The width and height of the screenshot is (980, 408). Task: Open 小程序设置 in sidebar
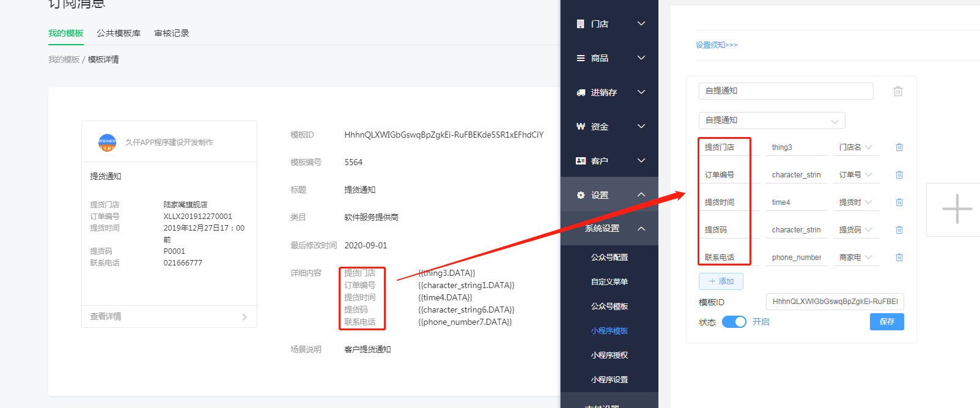click(x=610, y=380)
